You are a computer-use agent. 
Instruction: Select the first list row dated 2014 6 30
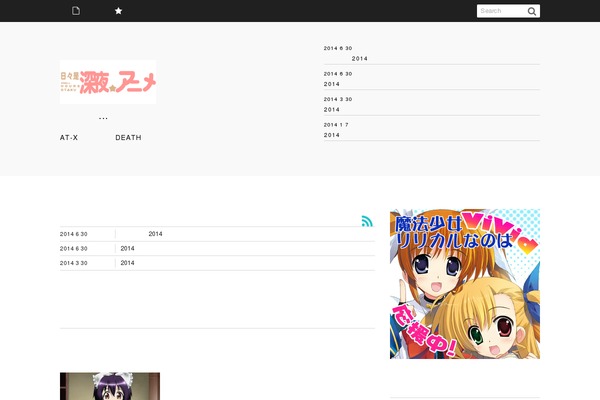[217, 234]
